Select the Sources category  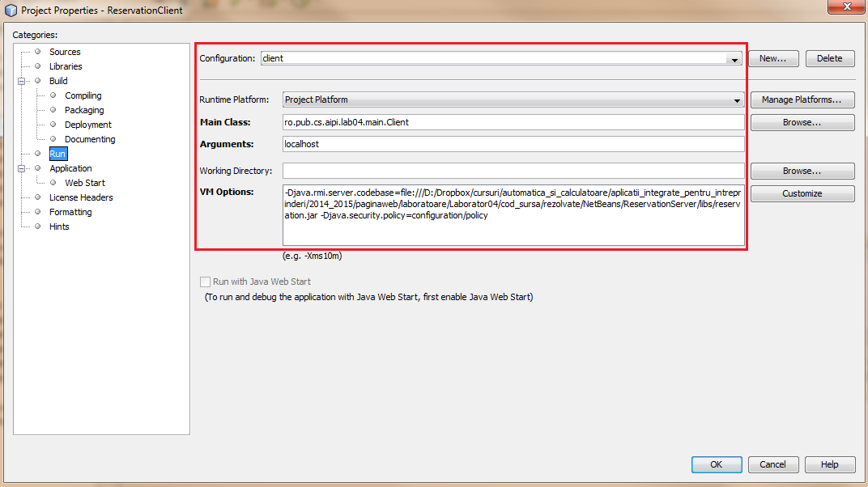click(x=65, y=52)
